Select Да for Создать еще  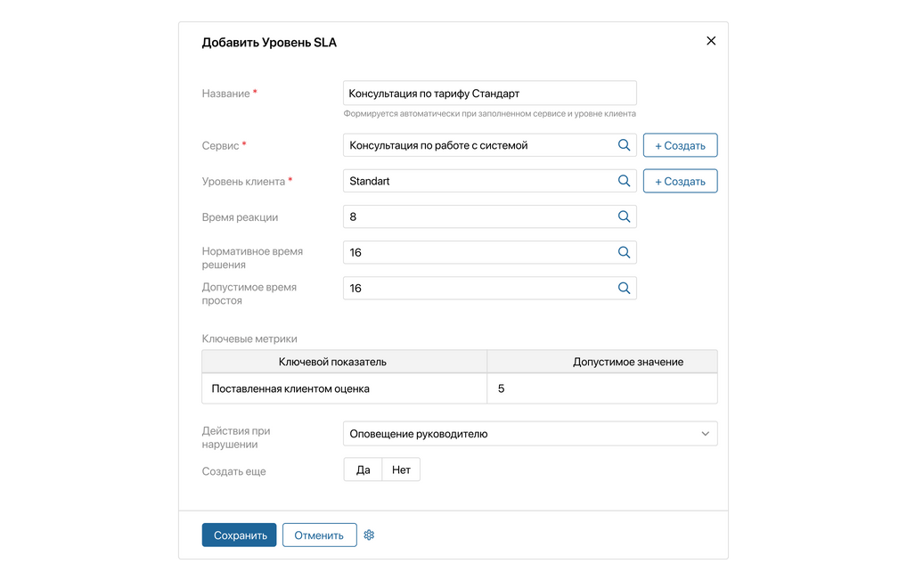pyautogui.click(x=363, y=470)
